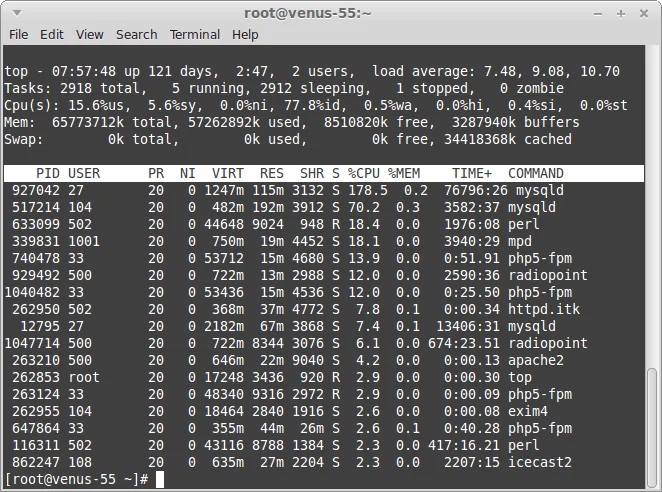
Task: Open the Edit menu
Action: 52,34
